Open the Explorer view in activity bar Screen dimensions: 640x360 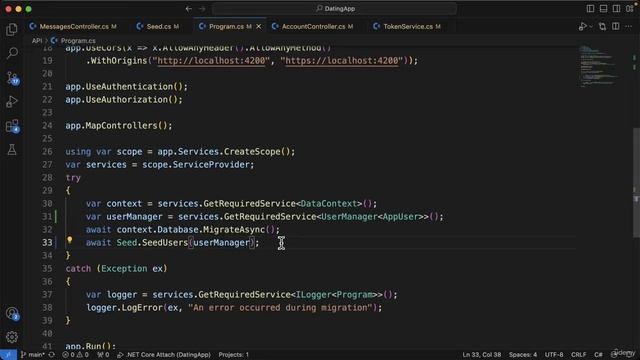12,29
